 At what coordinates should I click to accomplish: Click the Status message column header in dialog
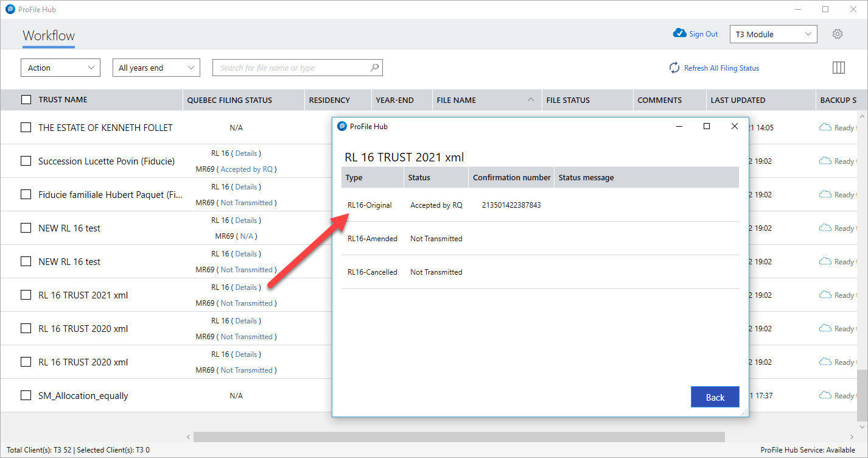pos(586,178)
